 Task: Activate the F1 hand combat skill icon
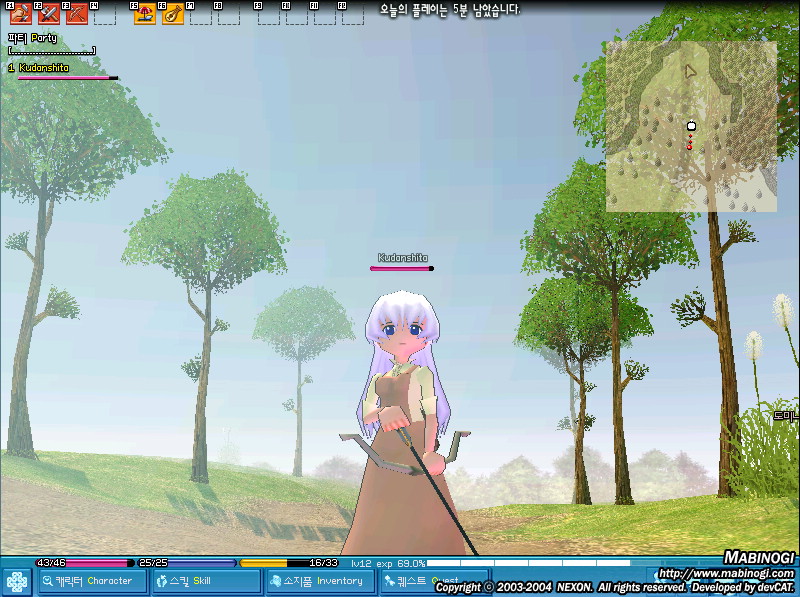pos(21,14)
